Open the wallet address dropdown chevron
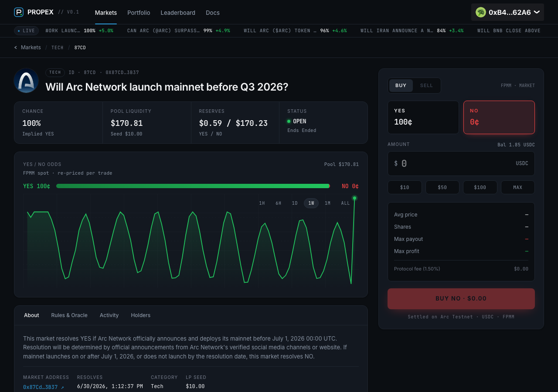This screenshot has height=392, width=558. [537, 12]
